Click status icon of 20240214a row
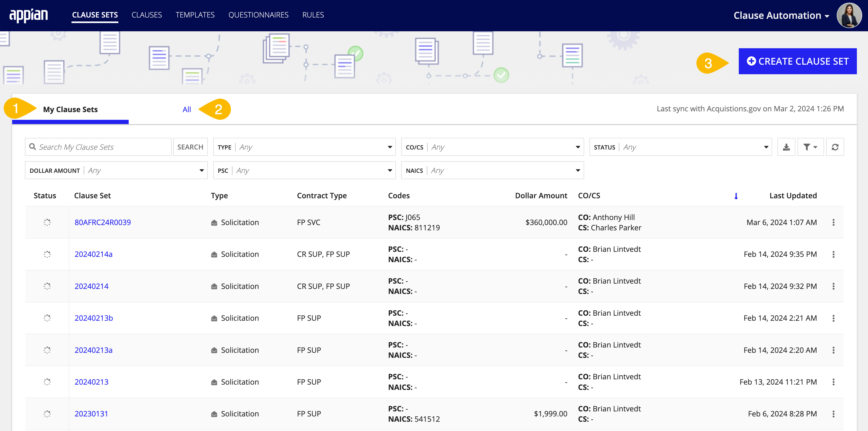This screenshot has width=868, height=431. pyautogui.click(x=47, y=254)
